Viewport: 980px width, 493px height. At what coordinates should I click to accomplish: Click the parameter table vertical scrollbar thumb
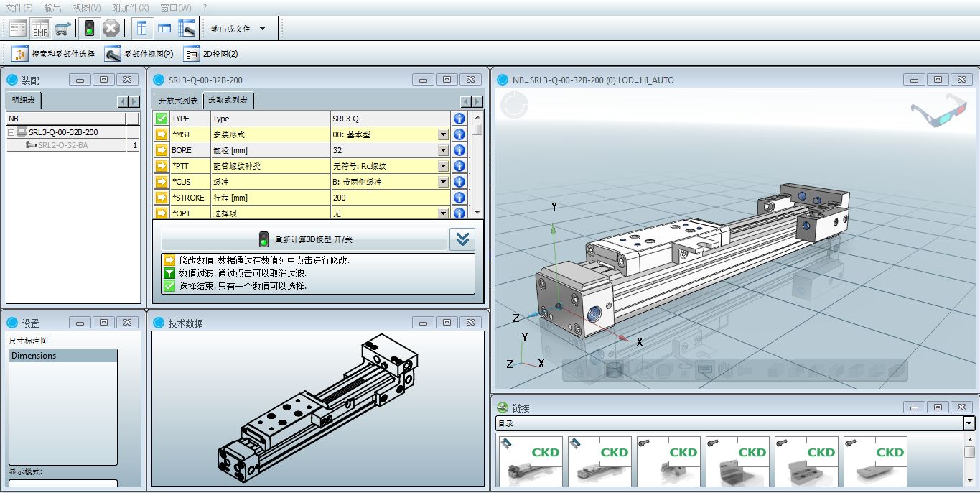pos(477,131)
